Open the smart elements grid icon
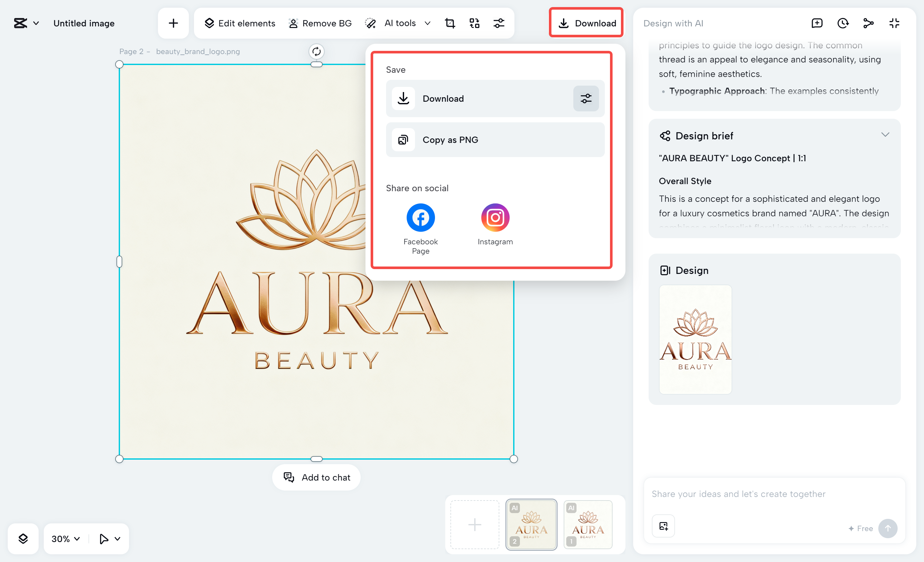Screen dimensions: 924x562 coord(474,23)
